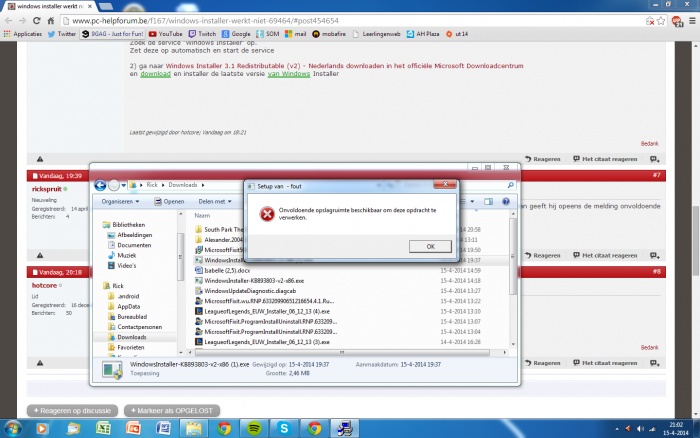The width and height of the screenshot is (700, 438).
Task: Open the Windows Explorer taskbar icon
Action: [194, 429]
